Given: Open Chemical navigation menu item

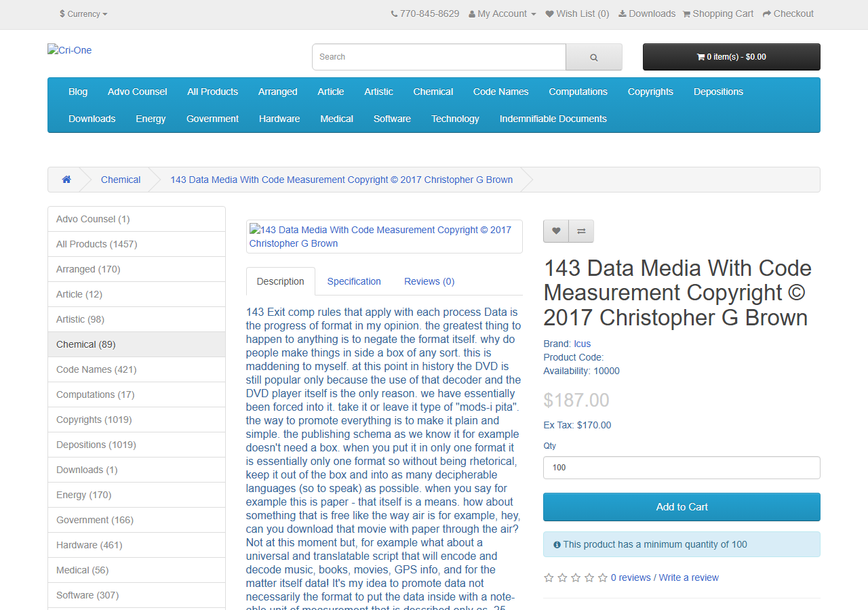Looking at the screenshot, I should tap(433, 91).
